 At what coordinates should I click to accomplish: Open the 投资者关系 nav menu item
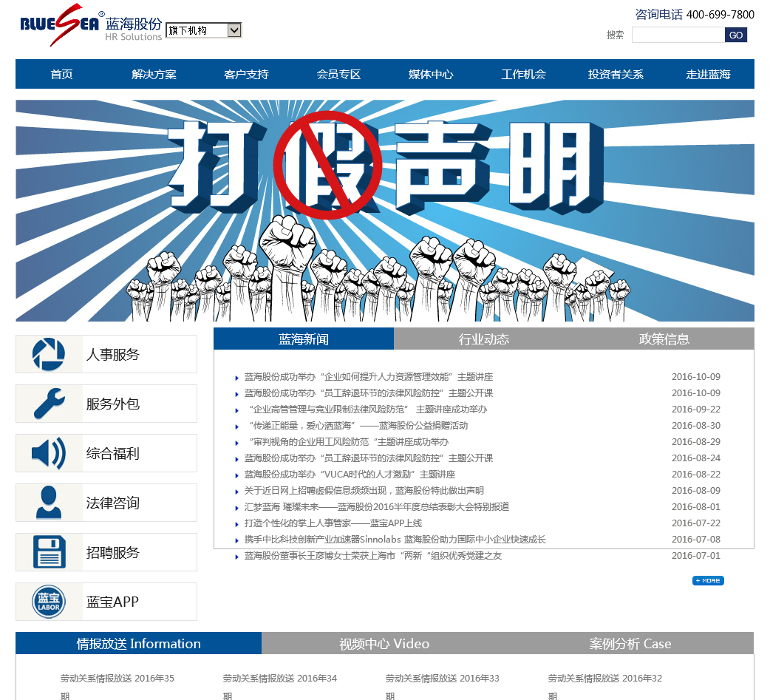coord(616,74)
